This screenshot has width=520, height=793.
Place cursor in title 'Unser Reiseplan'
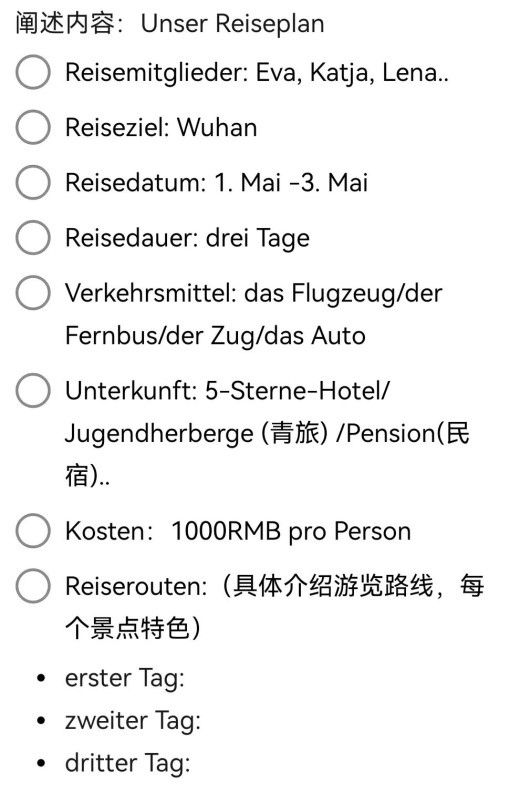(x=232, y=24)
